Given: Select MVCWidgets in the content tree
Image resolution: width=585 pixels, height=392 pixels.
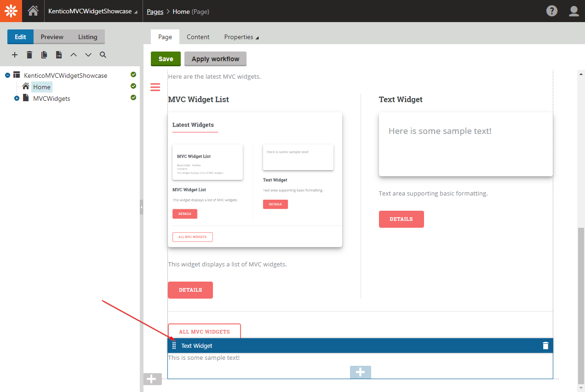Looking at the screenshot, I should point(52,98).
